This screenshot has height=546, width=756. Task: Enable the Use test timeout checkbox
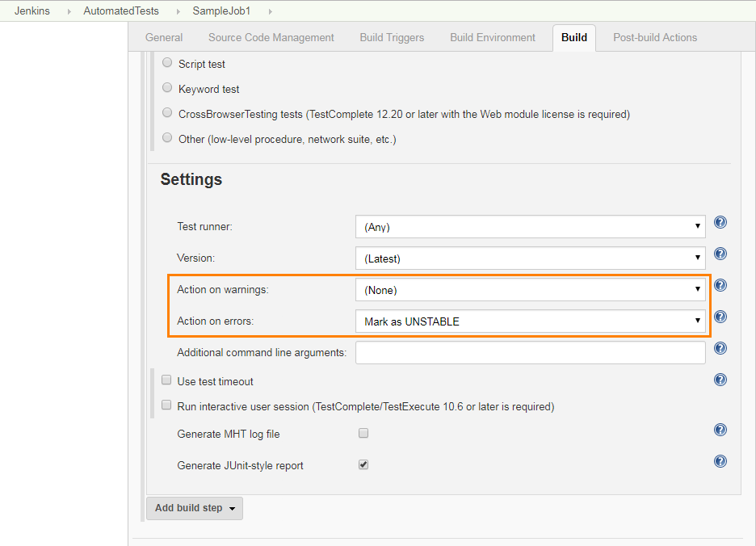[x=166, y=380]
